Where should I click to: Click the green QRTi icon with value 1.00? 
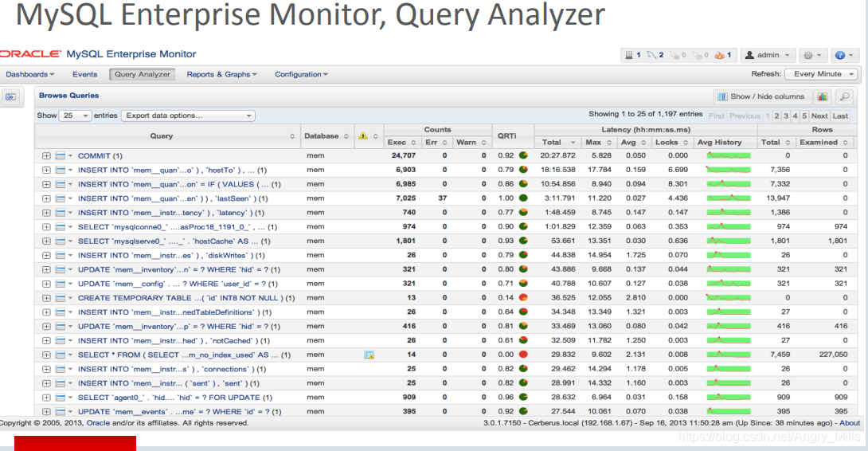point(523,198)
